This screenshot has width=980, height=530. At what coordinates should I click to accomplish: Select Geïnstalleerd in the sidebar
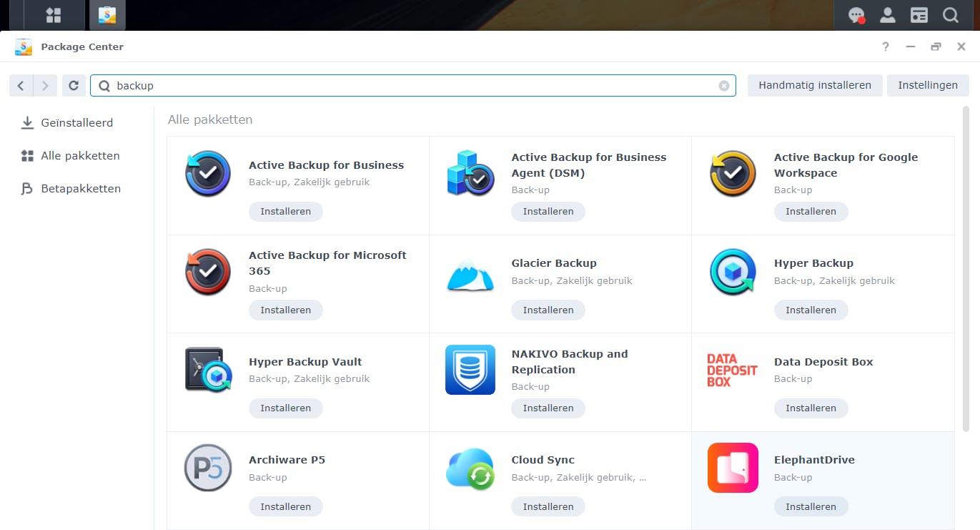point(76,122)
